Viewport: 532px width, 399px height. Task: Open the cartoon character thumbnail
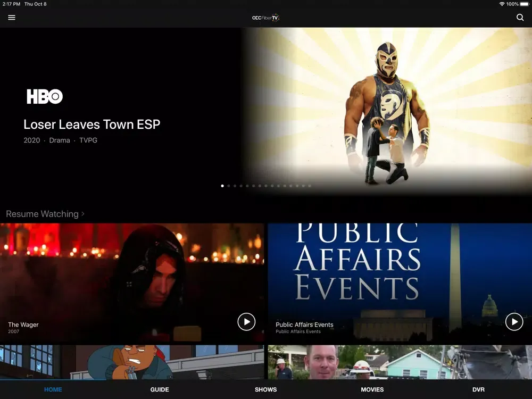pyautogui.click(x=132, y=362)
